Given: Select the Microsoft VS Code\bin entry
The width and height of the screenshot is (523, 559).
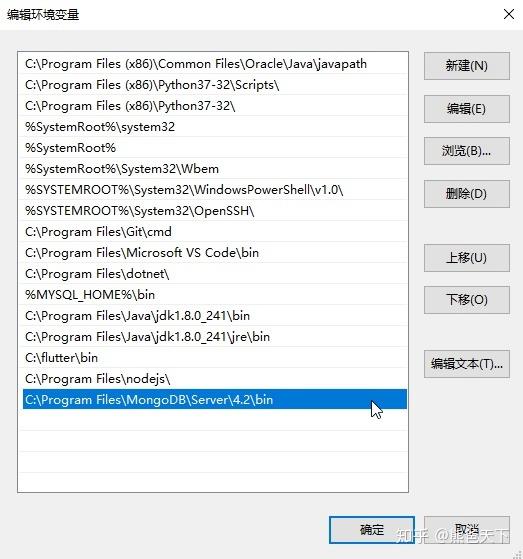Looking at the screenshot, I should [x=214, y=253].
